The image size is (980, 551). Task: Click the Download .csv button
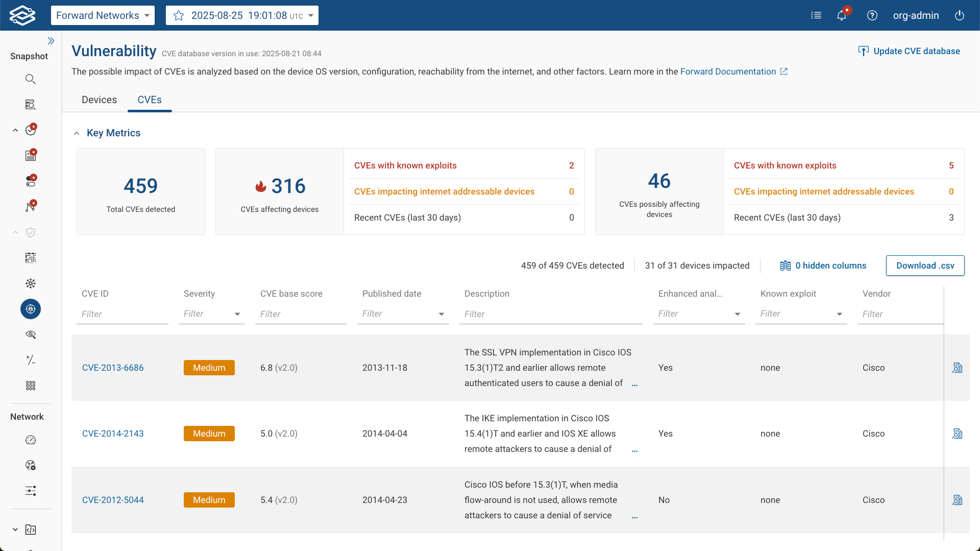(x=925, y=266)
